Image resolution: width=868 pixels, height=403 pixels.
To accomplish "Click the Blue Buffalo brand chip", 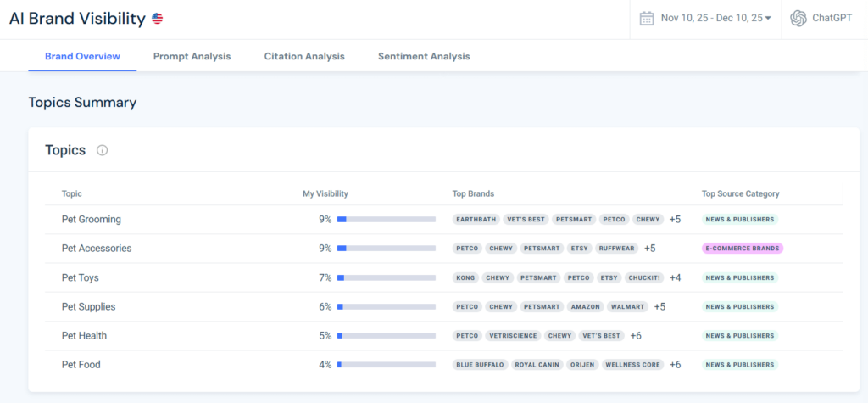I will click(480, 365).
